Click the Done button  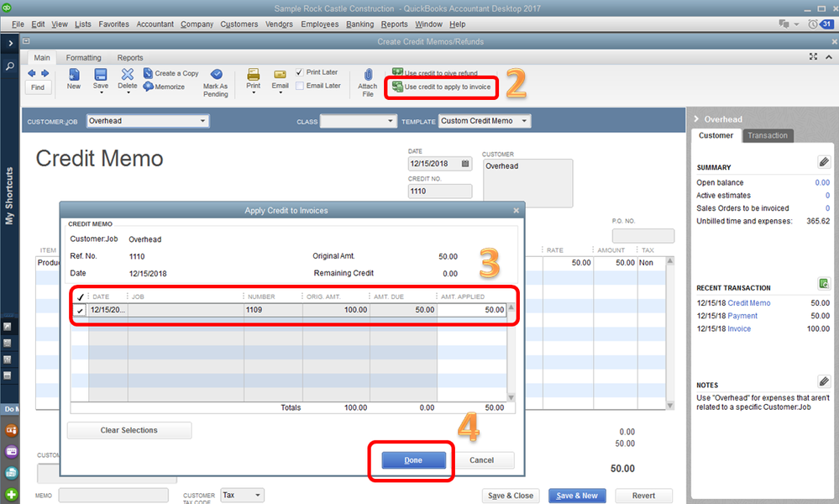(413, 460)
